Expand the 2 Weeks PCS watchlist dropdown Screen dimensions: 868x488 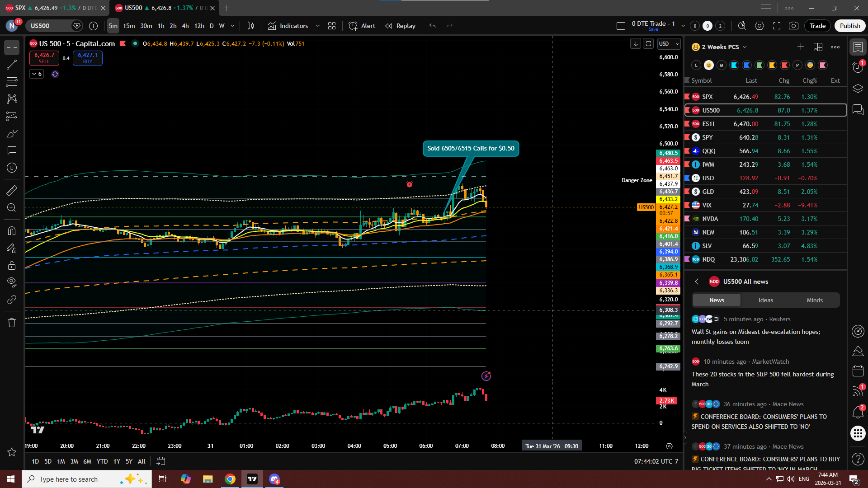[x=745, y=47]
